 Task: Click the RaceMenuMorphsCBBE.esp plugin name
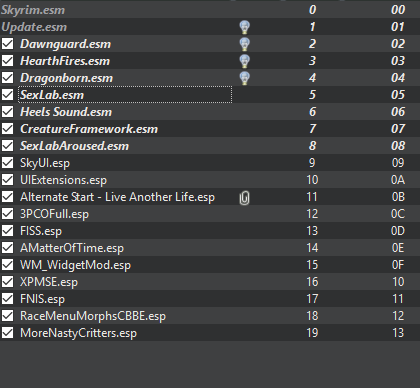point(93,316)
